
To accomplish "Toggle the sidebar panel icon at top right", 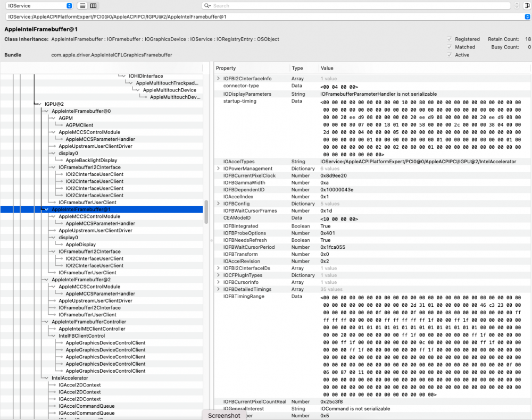I will pos(528,6).
